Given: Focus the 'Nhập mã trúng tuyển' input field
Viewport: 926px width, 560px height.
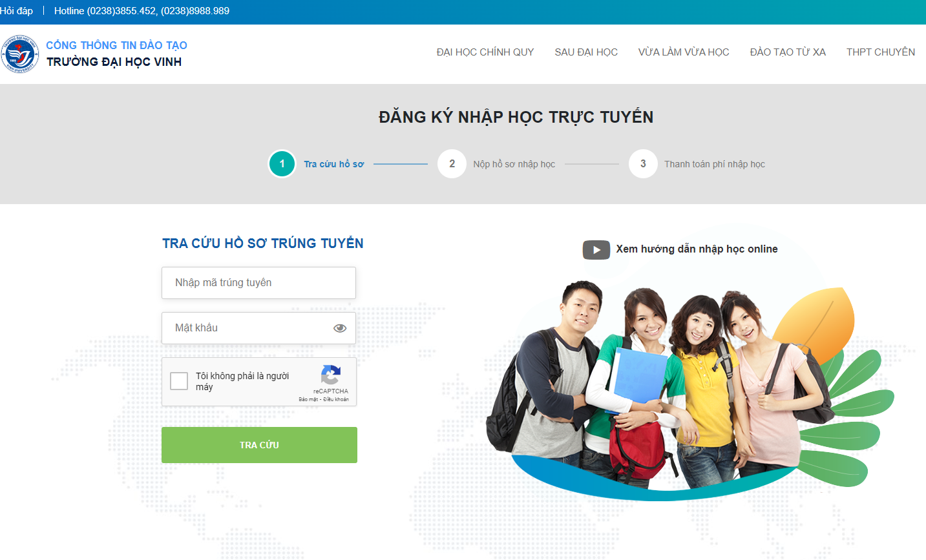Looking at the screenshot, I should 258,283.
